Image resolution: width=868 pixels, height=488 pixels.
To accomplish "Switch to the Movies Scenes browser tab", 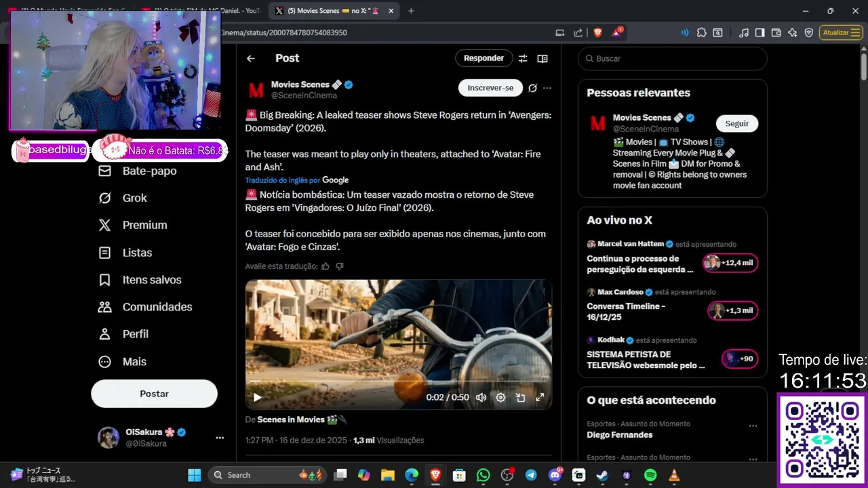I will pyautogui.click(x=332, y=11).
